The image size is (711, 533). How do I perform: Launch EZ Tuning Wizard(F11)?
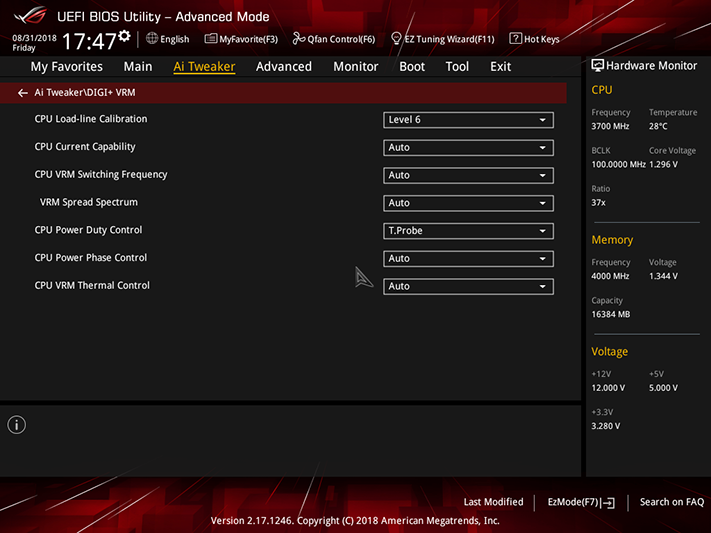tap(449, 39)
